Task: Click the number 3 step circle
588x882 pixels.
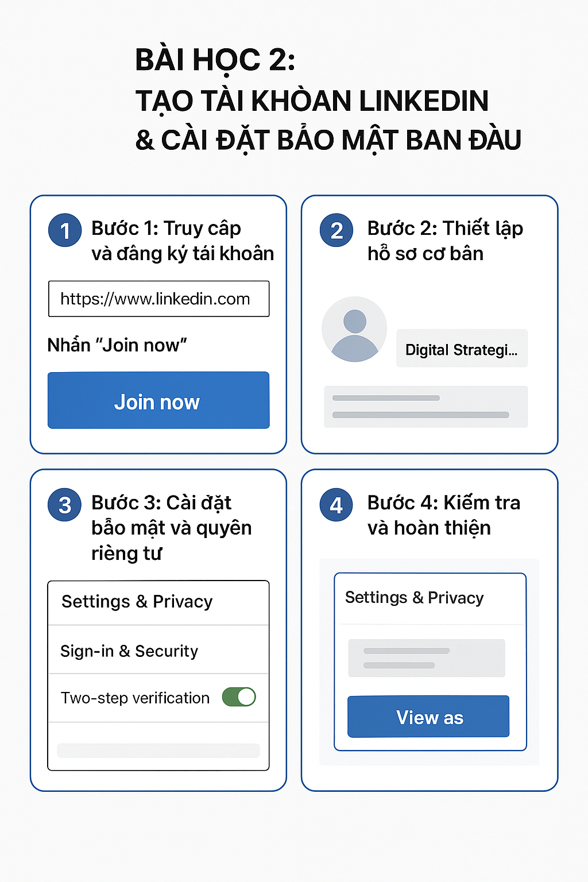Action: [x=65, y=505]
